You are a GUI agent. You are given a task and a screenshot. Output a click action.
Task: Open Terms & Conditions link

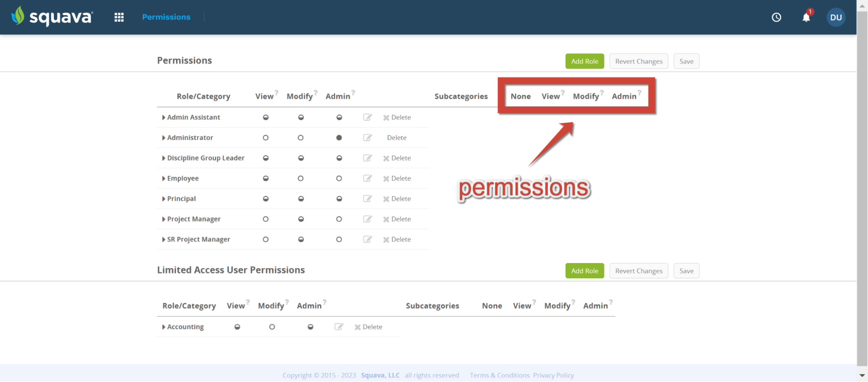(x=500, y=375)
